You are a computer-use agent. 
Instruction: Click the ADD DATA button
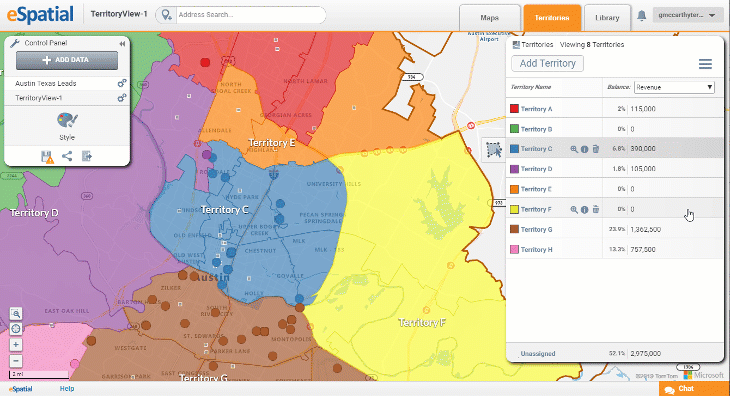coord(67,60)
